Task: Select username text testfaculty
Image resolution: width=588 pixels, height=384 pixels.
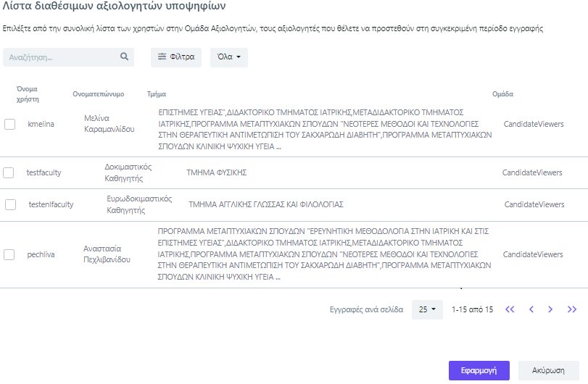Action: tap(44, 172)
